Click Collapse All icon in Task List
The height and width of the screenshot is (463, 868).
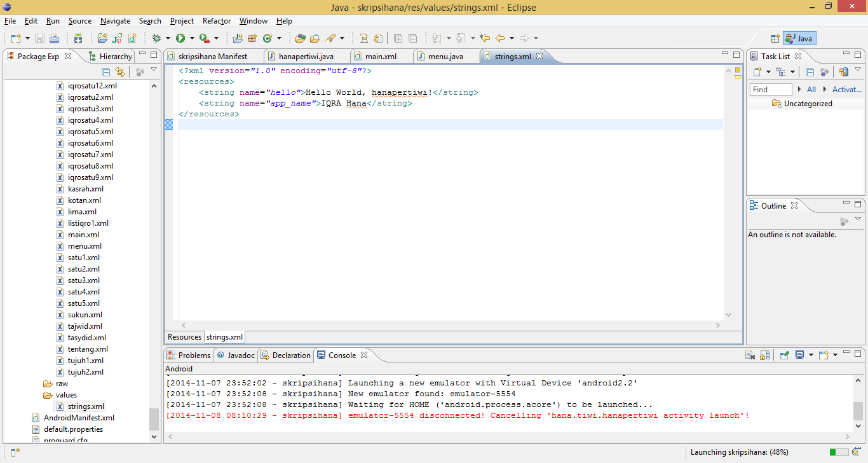click(x=810, y=72)
